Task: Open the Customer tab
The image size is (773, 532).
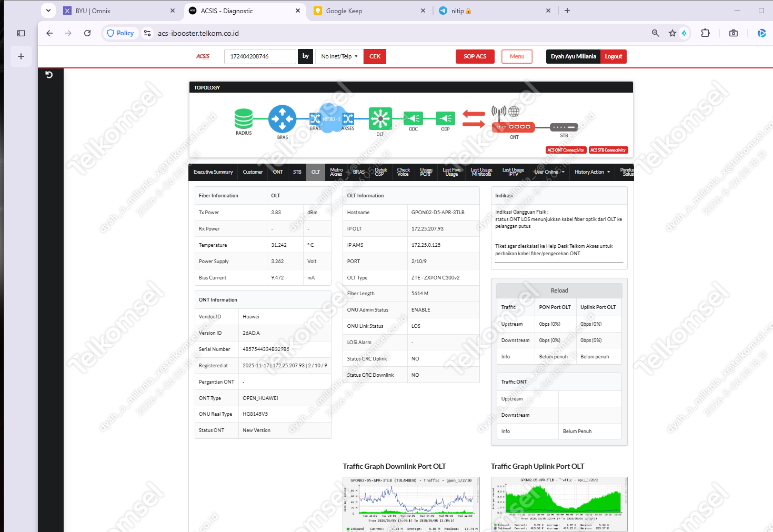Action: coord(253,172)
